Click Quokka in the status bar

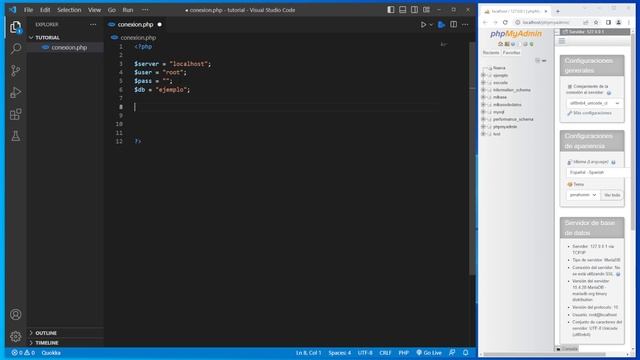click(x=51, y=353)
